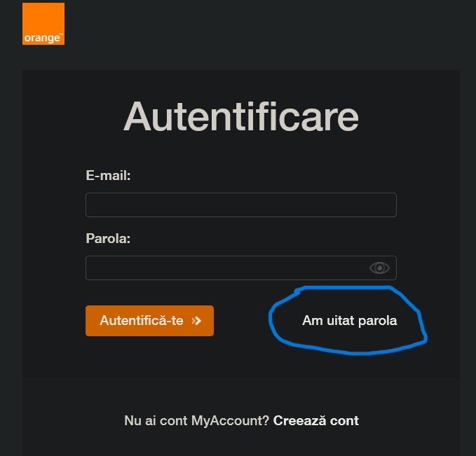Follow the Creează cont link
The image size is (476, 456).
pos(316,421)
